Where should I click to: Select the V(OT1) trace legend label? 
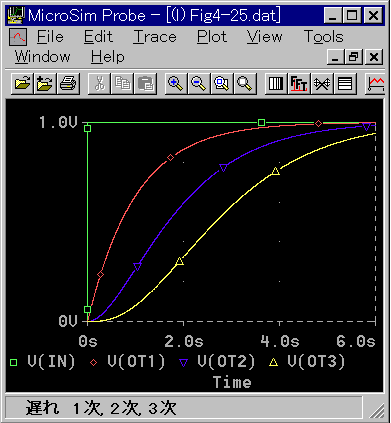[x=136, y=362]
